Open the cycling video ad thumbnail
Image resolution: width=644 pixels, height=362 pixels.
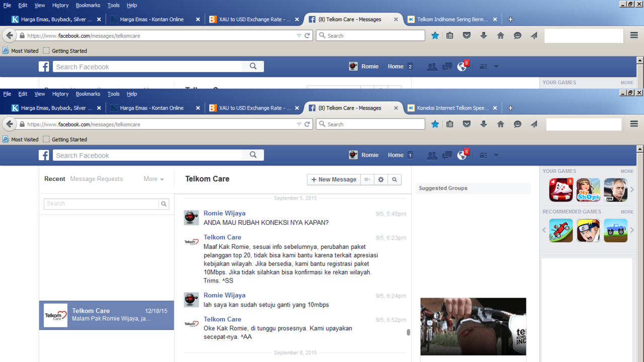click(473, 327)
